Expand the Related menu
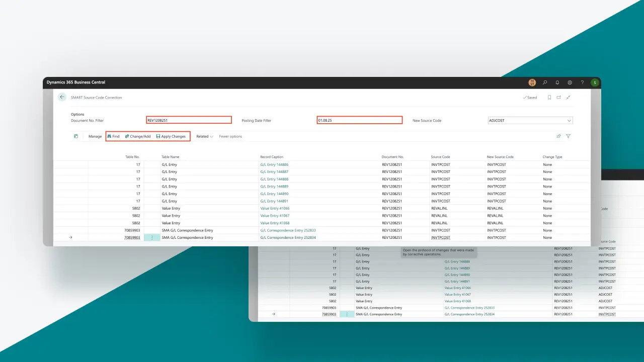 pos(204,136)
